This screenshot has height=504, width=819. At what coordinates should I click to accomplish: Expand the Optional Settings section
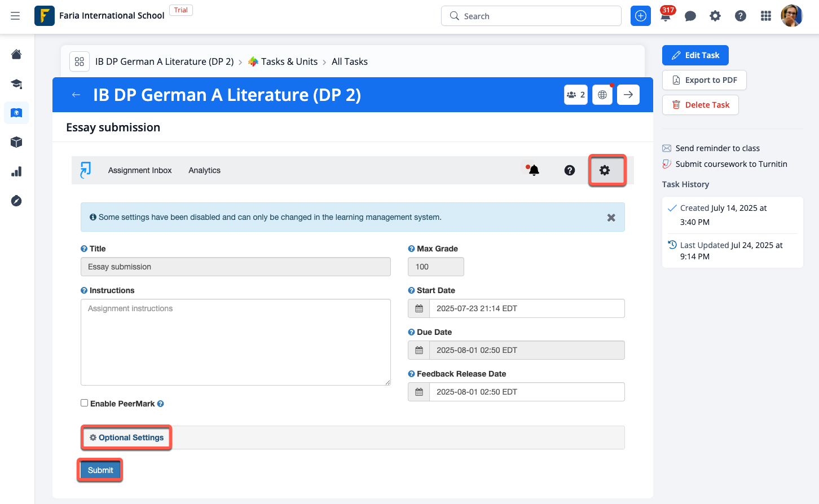tap(127, 437)
